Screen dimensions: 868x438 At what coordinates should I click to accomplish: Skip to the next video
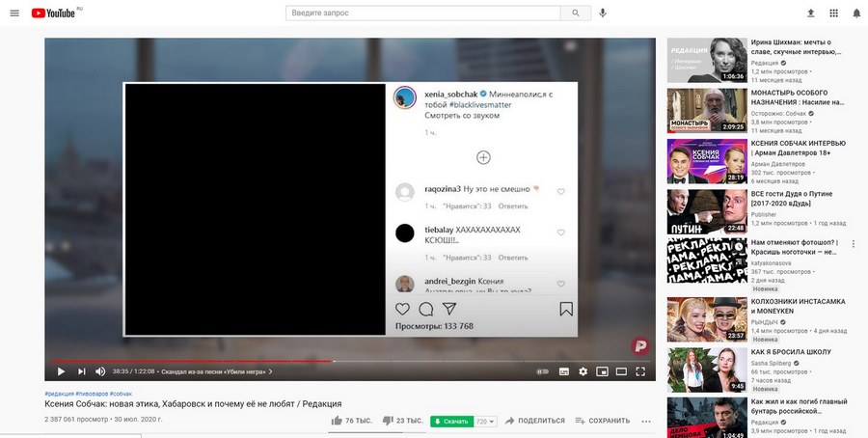coord(81,371)
